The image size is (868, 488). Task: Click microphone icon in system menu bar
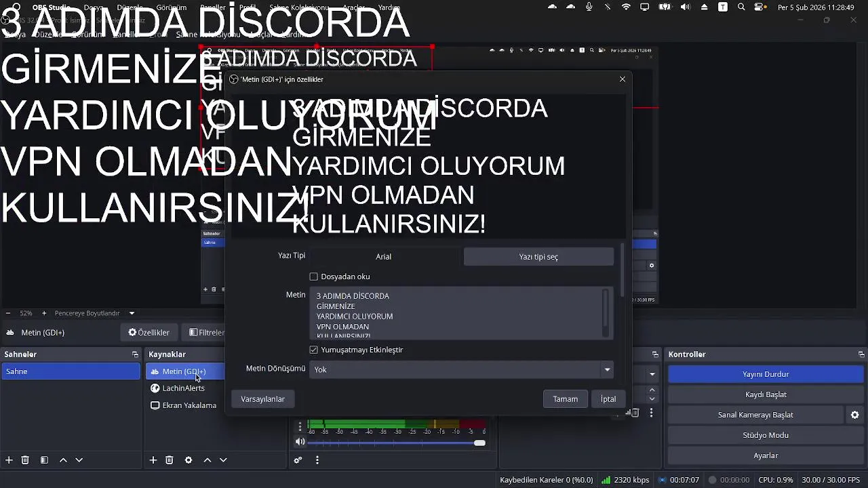tap(589, 7)
